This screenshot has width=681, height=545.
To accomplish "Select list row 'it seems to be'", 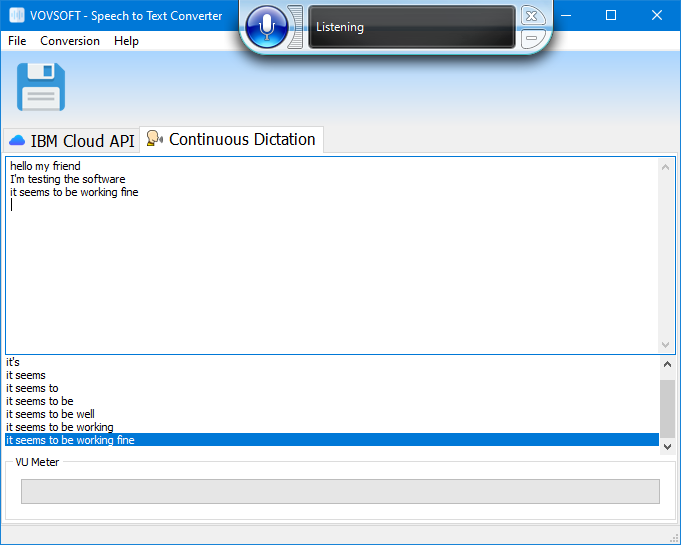I will pyautogui.click(x=332, y=401).
